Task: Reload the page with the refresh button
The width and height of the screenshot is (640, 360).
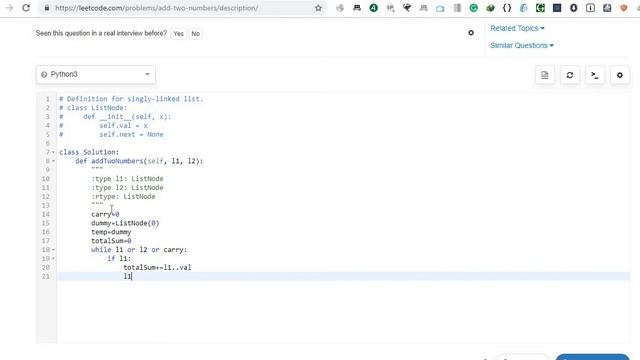Action: point(26,8)
